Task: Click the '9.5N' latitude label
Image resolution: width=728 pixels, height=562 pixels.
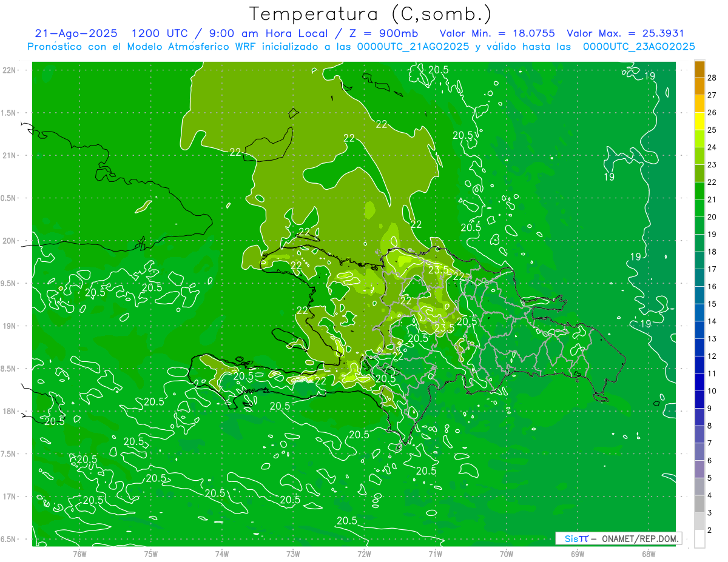Action: 9,284
